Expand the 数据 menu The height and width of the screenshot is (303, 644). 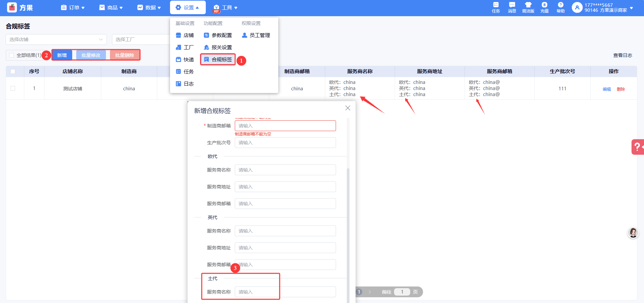point(149,7)
